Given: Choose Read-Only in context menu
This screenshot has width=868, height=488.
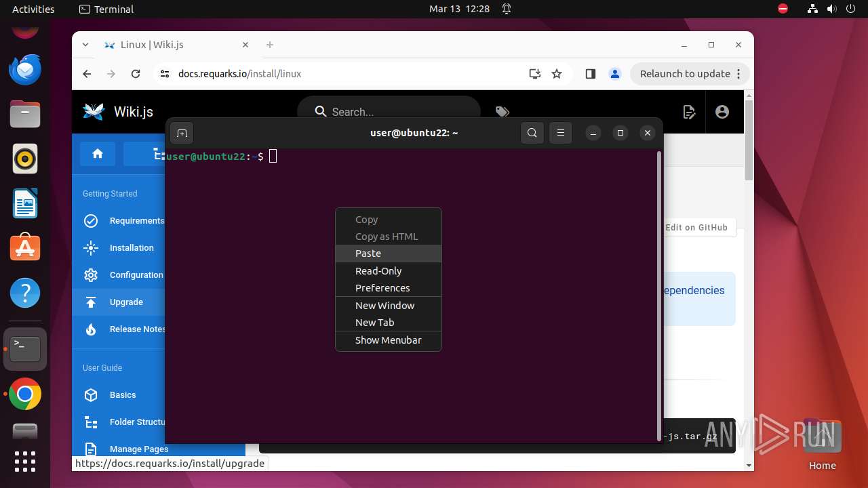Looking at the screenshot, I should (x=389, y=271).
